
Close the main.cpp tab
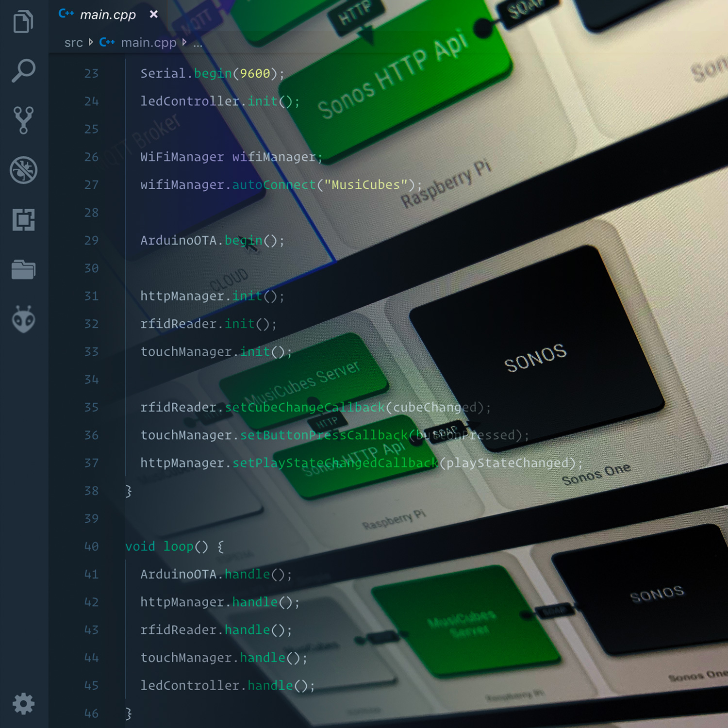coord(154,15)
